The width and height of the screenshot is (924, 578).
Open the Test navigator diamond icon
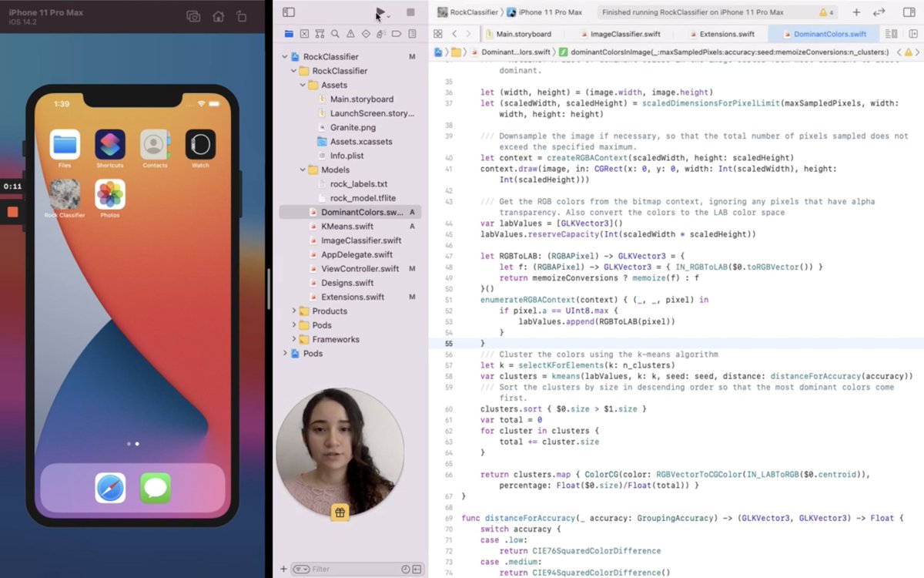(x=366, y=34)
